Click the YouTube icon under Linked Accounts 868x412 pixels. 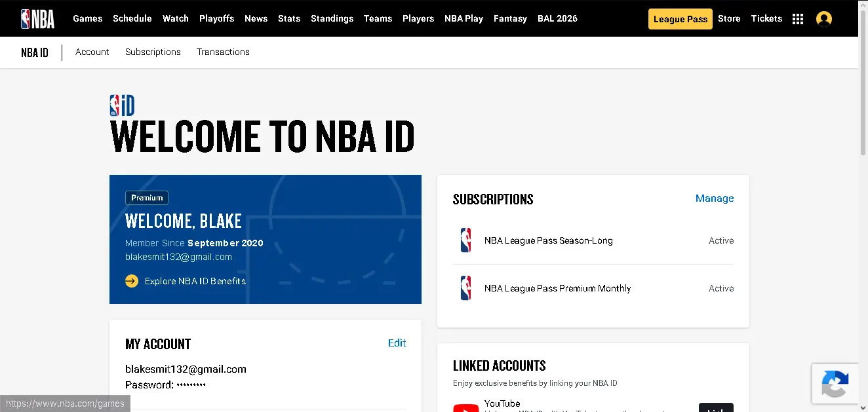pos(466,407)
